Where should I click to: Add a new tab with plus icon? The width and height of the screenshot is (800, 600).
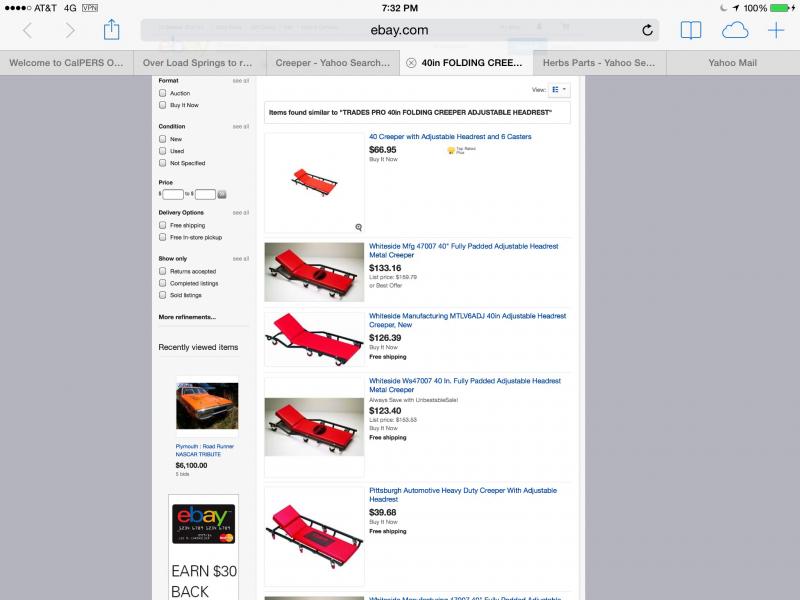pos(776,30)
